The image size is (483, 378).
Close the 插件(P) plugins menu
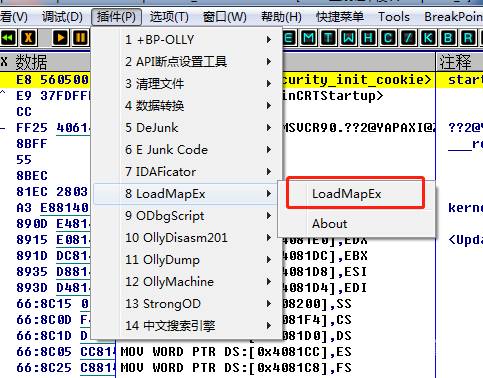[x=116, y=17]
